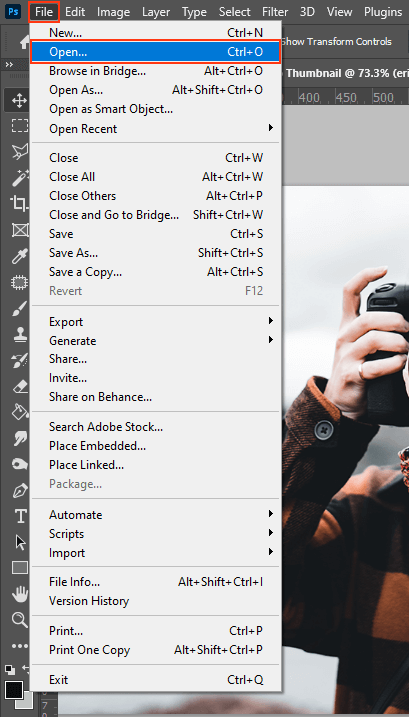409x717 pixels.
Task: Click the Photoshop Ps logo
Action: point(15,11)
